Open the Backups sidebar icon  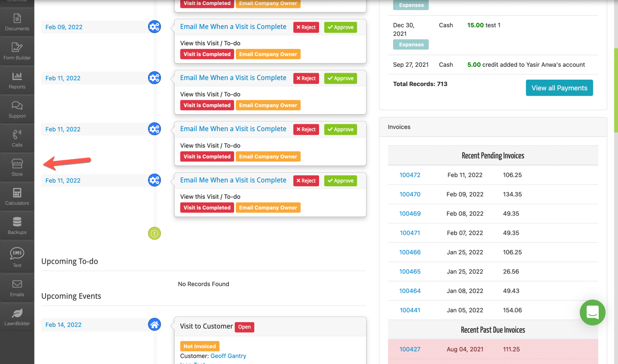[17, 226]
